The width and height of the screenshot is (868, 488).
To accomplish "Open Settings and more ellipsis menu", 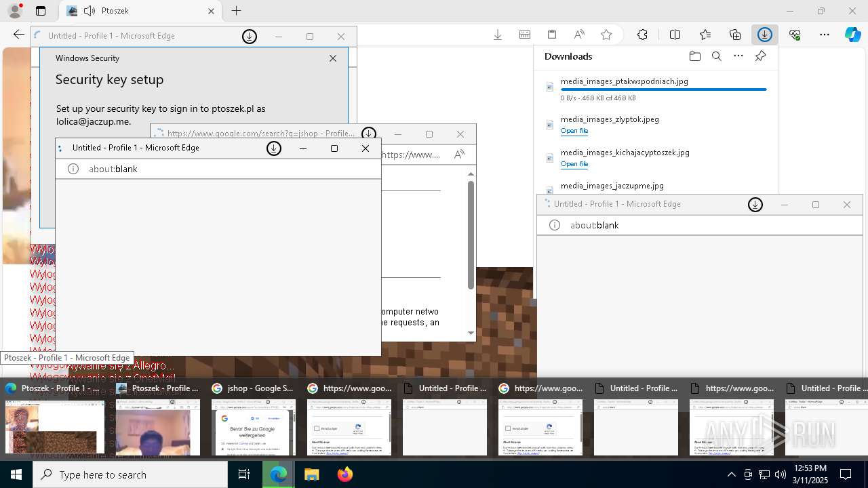I will (825, 35).
